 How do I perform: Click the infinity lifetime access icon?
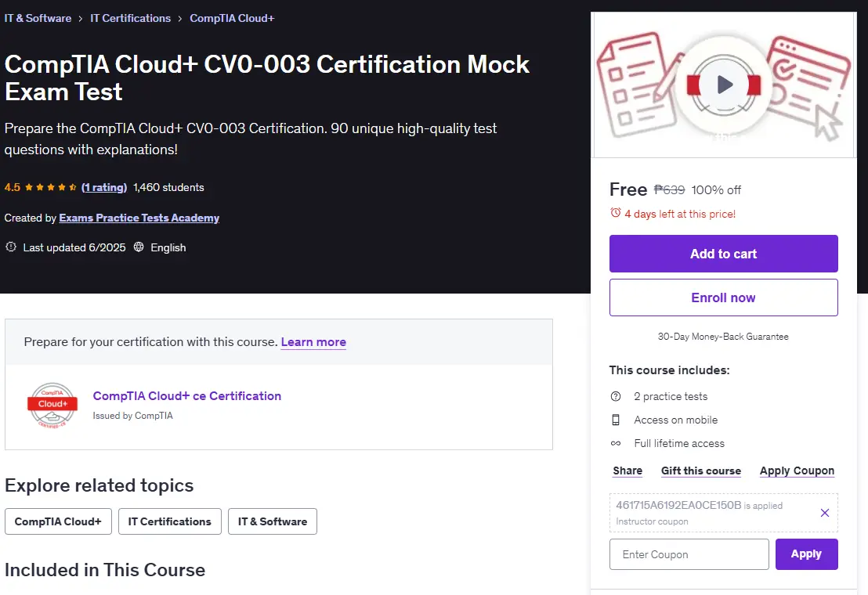point(616,443)
